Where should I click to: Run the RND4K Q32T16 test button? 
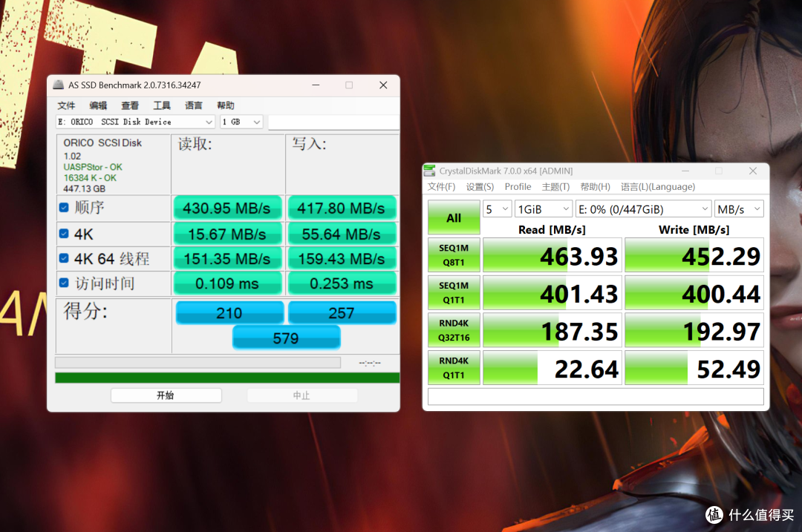tap(454, 330)
